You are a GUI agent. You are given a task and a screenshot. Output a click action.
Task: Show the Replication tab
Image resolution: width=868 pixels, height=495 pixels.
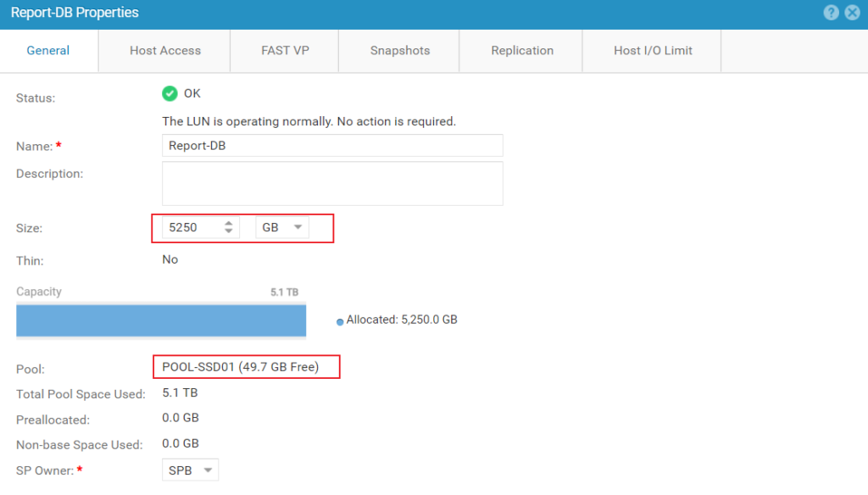click(x=522, y=51)
